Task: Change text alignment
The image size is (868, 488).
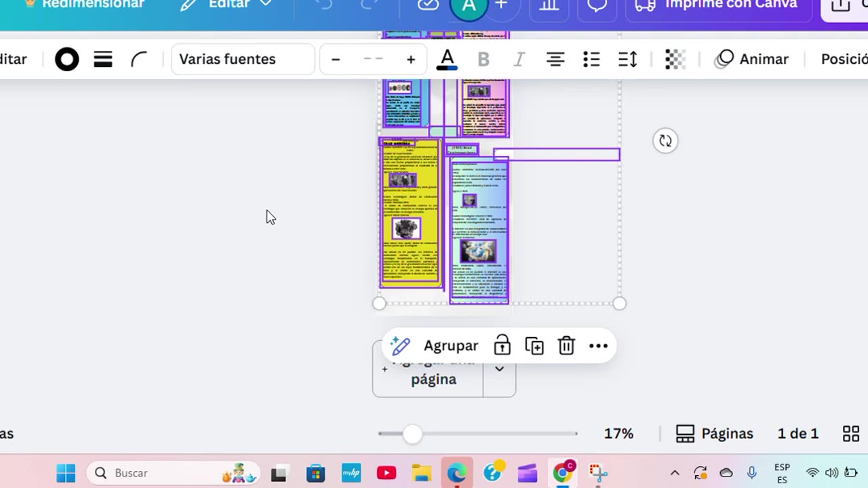Action: [555, 60]
